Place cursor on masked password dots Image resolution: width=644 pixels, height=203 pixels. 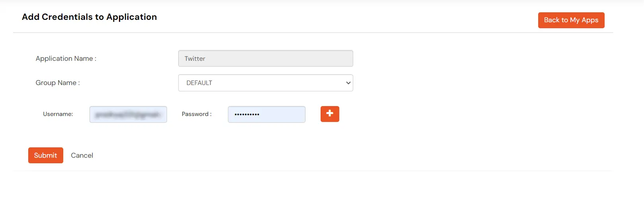[x=247, y=114]
